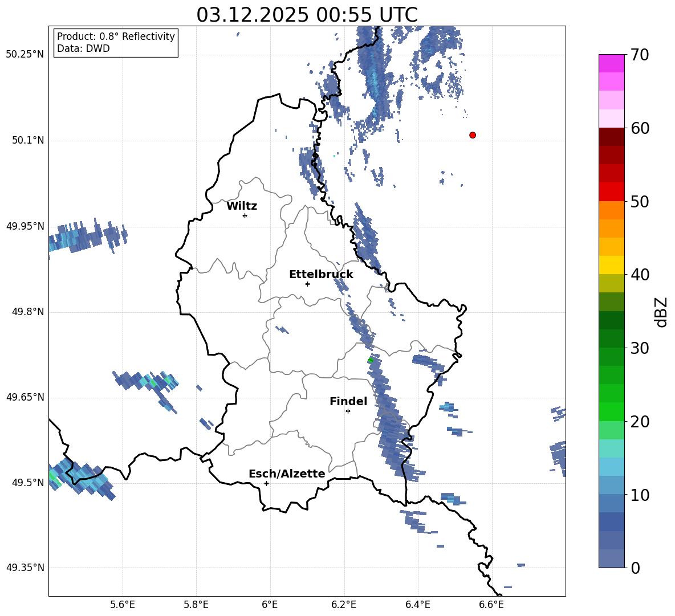The image size is (675, 616).
Task: Click the Ettelbruck location cross marker
Action: 307,284
